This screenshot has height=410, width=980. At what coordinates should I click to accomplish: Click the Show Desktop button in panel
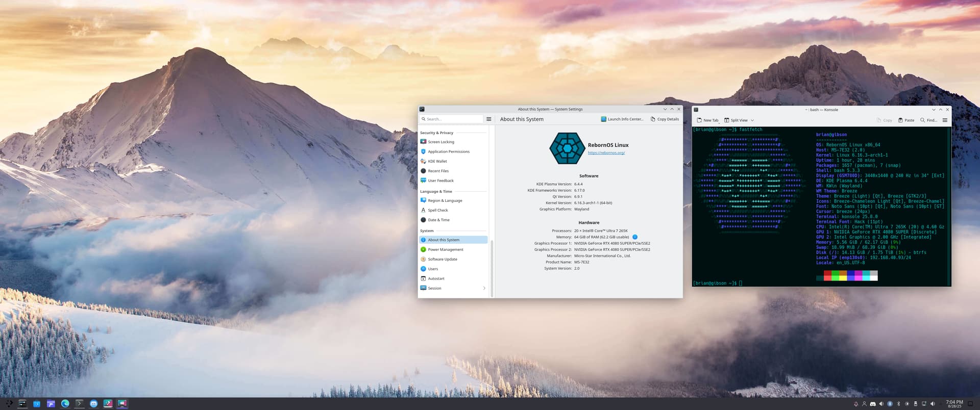coord(971,404)
